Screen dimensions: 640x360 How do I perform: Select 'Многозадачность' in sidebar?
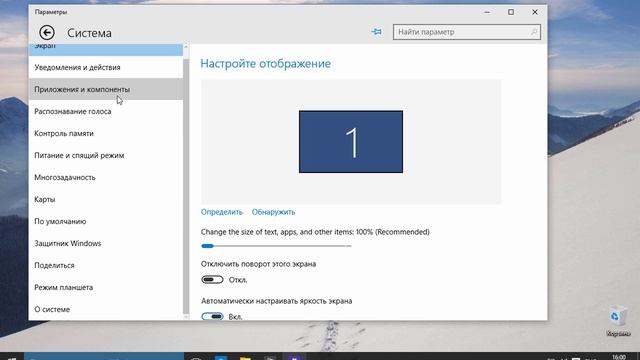[106, 177]
